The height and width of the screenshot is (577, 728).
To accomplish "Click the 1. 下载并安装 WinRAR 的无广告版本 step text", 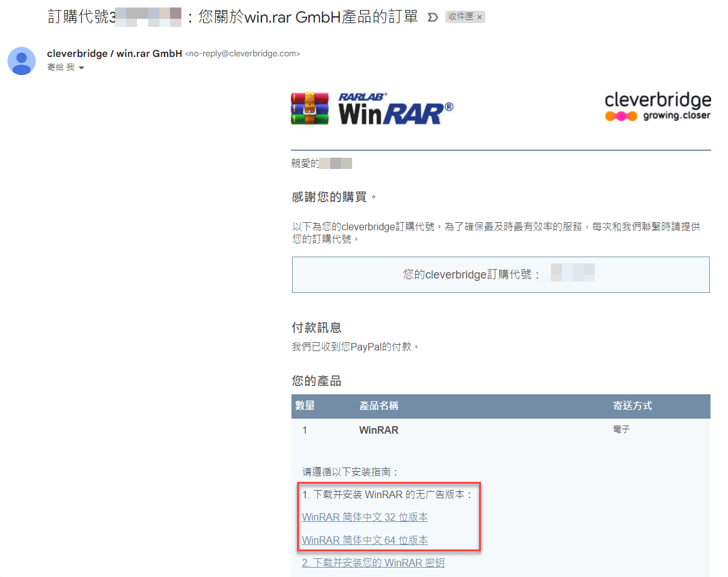I will click(387, 494).
